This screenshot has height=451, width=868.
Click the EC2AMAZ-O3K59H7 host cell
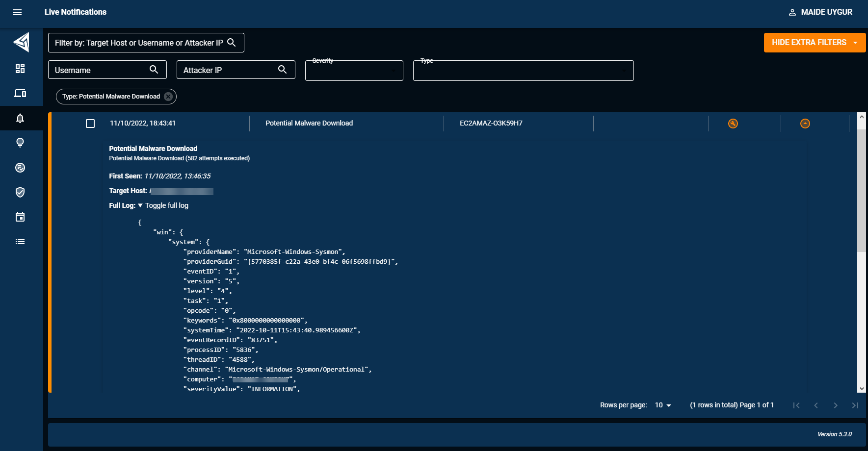[x=491, y=124]
